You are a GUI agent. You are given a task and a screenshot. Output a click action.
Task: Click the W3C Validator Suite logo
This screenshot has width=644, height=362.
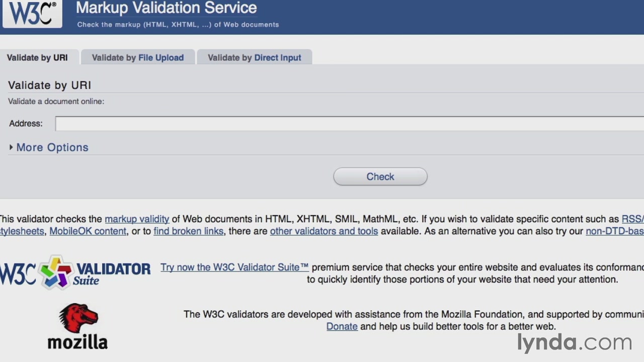coord(75,272)
